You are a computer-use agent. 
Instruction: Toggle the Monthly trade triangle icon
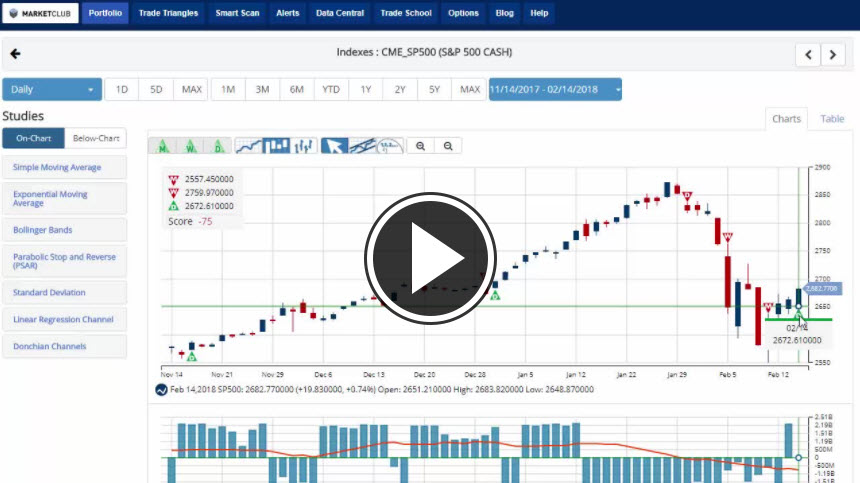(163, 146)
